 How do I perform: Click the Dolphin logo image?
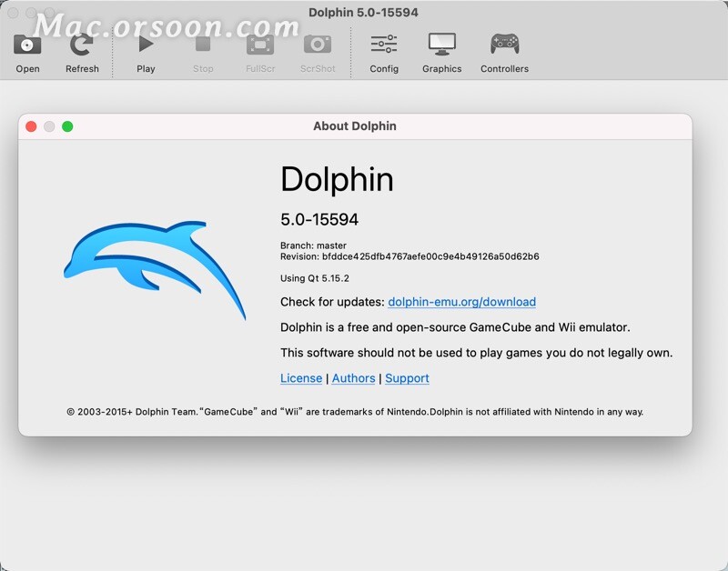pyautogui.click(x=155, y=269)
